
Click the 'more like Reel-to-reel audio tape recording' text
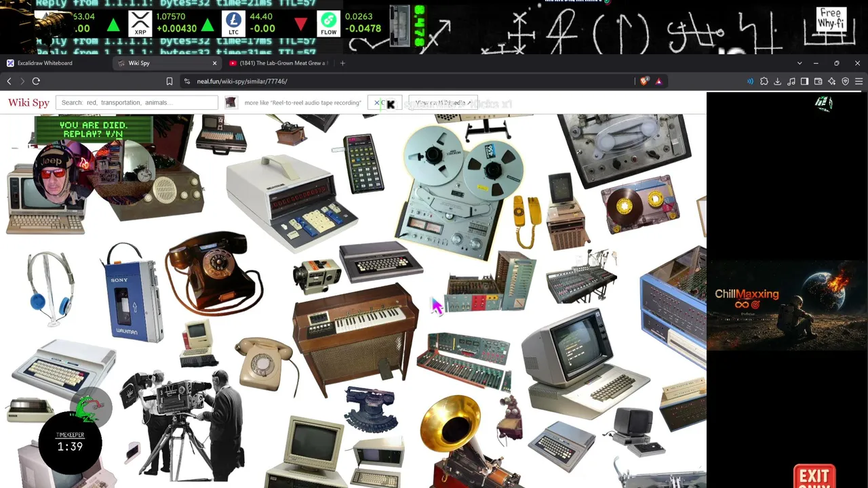click(302, 103)
